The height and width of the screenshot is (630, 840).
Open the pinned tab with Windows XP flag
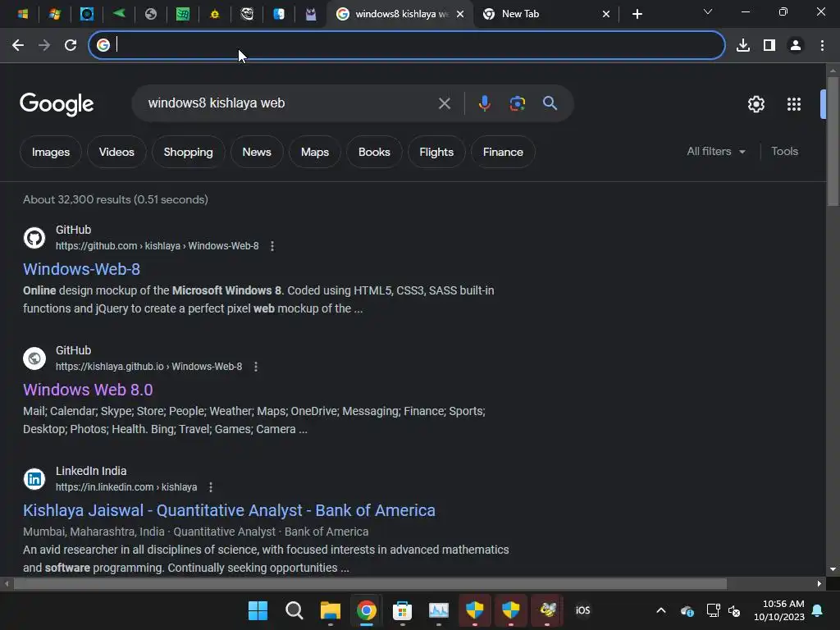pyautogui.click(x=54, y=14)
